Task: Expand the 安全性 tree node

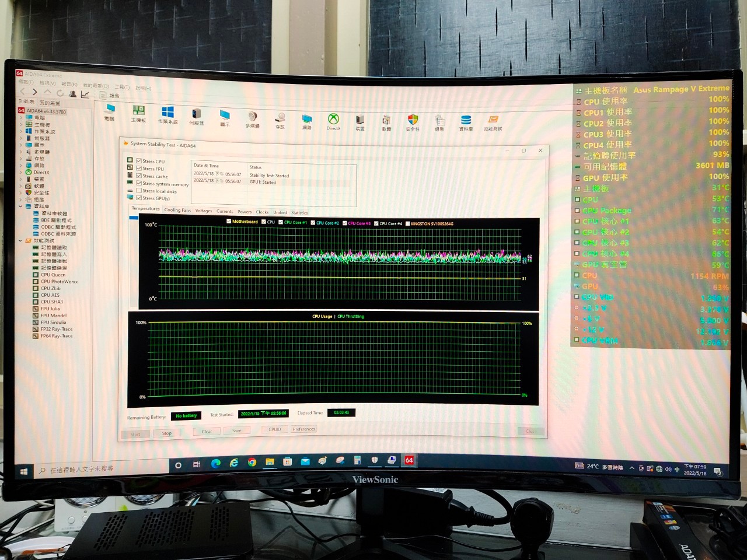Action: pos(21,192)
